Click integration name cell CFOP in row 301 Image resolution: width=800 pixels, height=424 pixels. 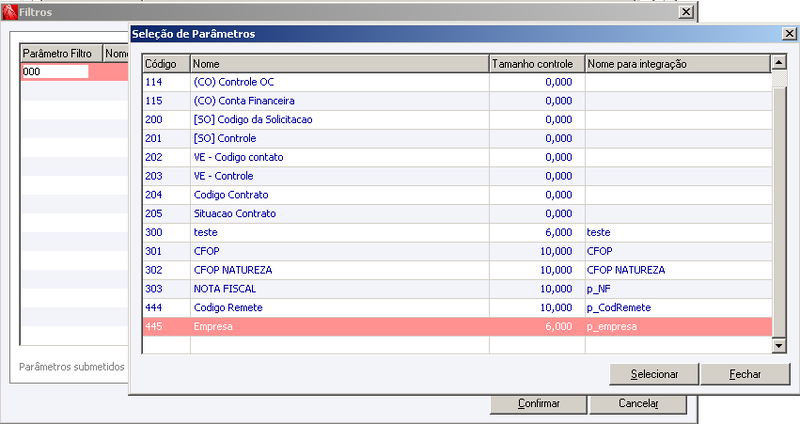[678, 252]
